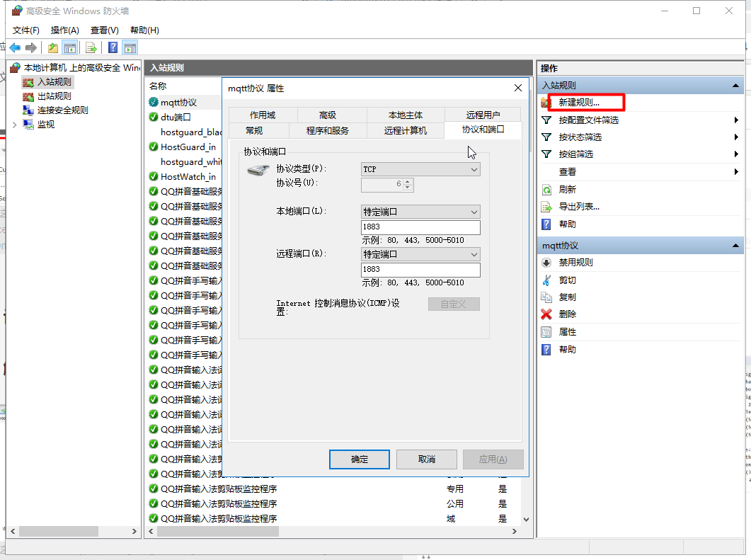Select the root 本地计算机 firewall node
This screenshot has height=560, width=751.
tap(75, 67)
